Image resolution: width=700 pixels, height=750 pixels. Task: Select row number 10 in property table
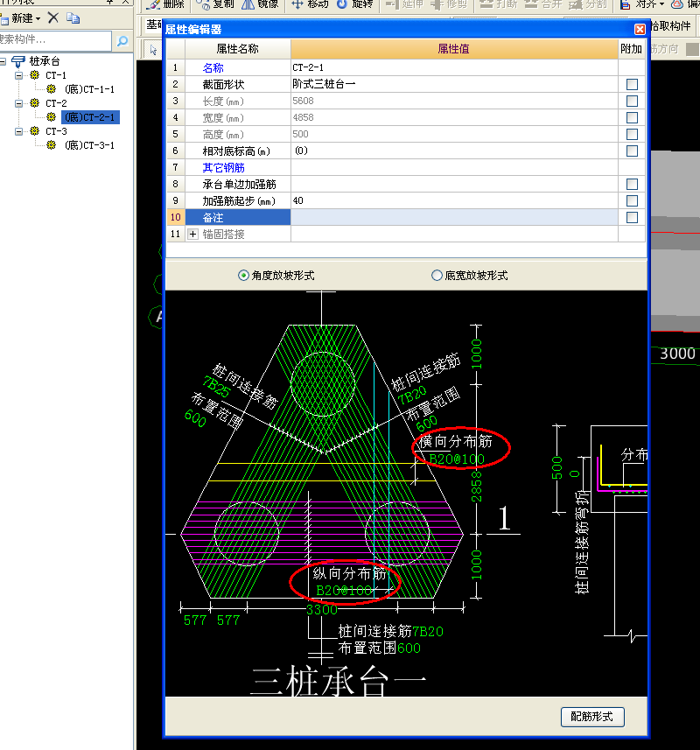coord(176,218)
